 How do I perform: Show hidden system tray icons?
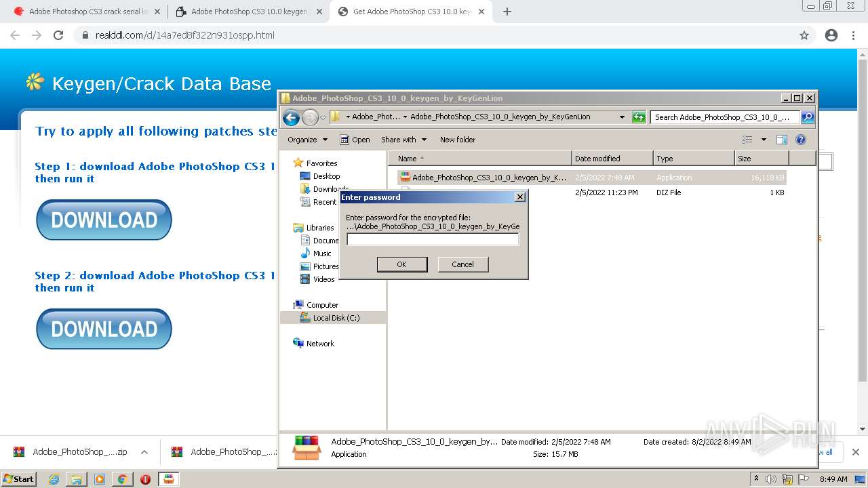pos(756,479)
